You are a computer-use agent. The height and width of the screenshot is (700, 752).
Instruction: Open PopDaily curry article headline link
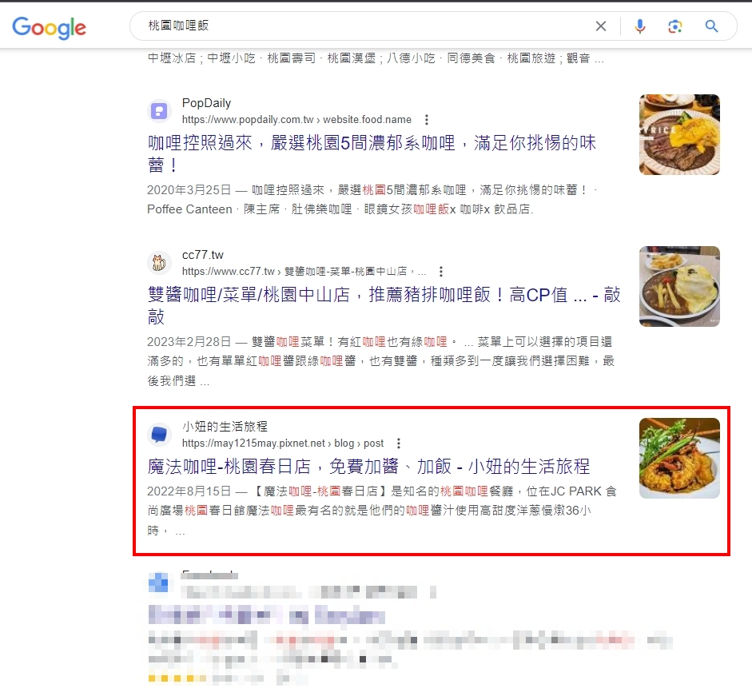[372, 153]
